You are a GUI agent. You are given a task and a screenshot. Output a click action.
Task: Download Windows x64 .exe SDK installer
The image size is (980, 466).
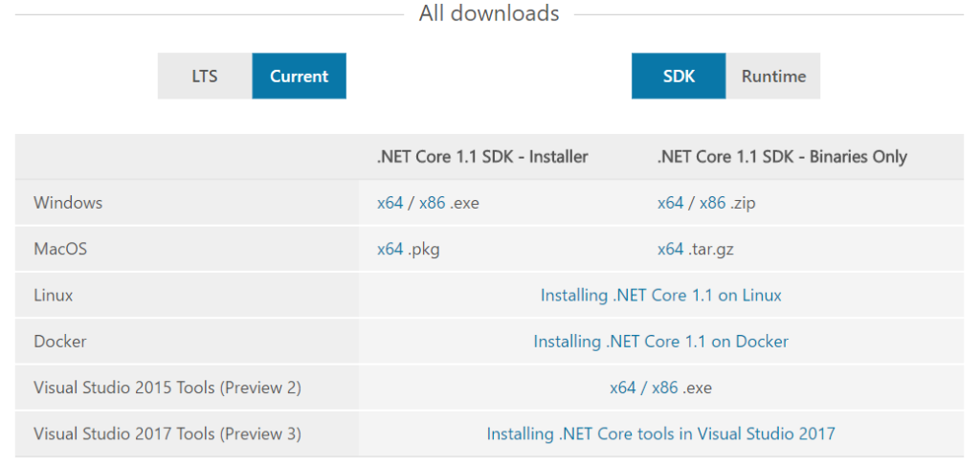click(x=390, y=203)
